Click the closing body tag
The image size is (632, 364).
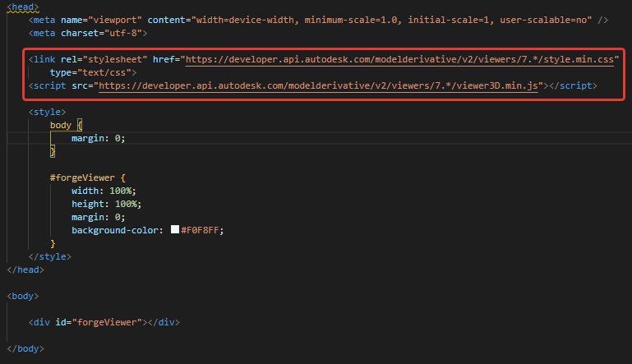pyautogui.click(x=25, y=348)
